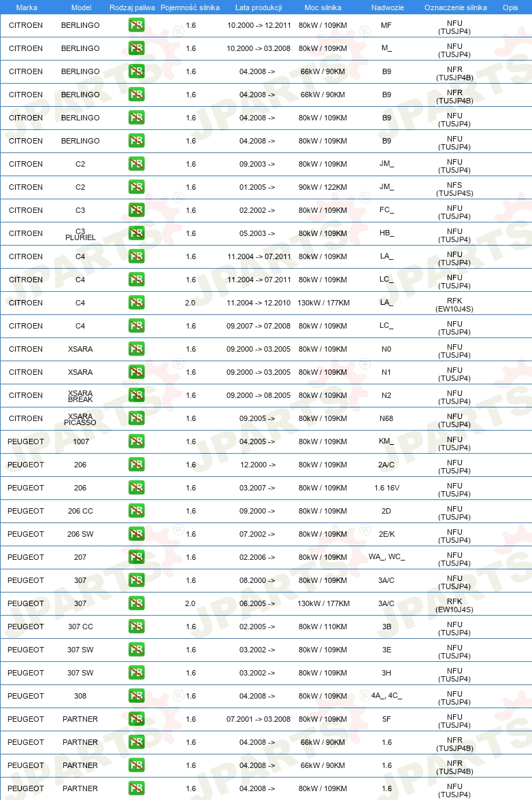The width and height of the screenshot is (532, 800).
Task: Click the Rodzaj paliwa column header
Action: (x=132, y=7)
